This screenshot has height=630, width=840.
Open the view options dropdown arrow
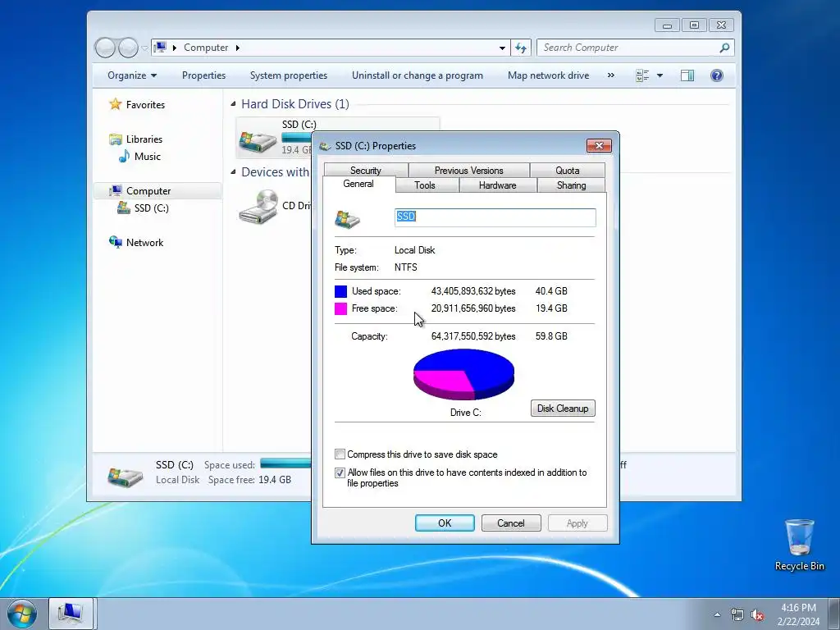pos(660,75)
